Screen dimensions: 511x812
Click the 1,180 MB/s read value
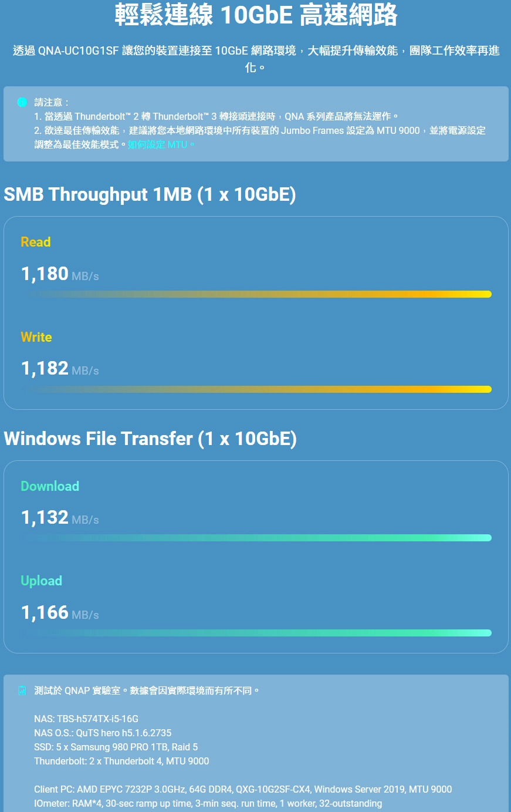60,274
